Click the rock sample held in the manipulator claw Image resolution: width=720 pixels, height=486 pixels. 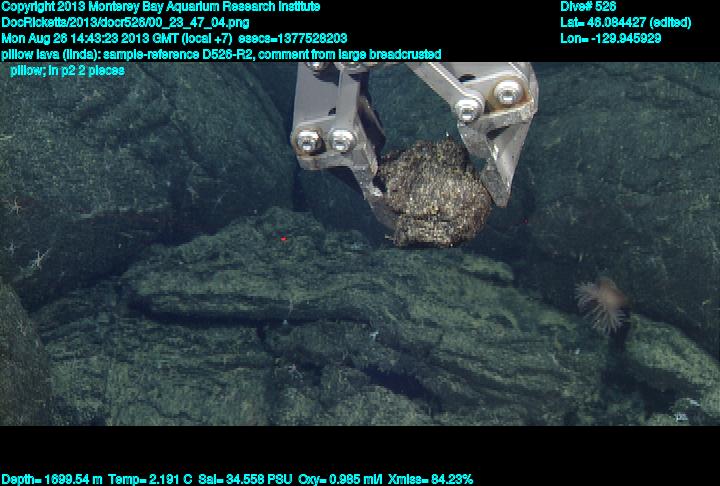(434, 193)
